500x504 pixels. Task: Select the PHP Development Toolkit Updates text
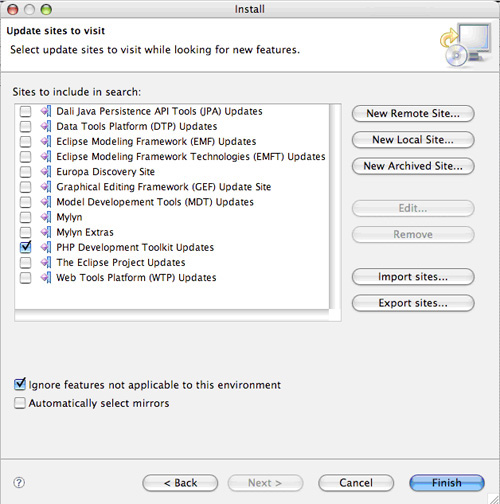coord(135,247)
